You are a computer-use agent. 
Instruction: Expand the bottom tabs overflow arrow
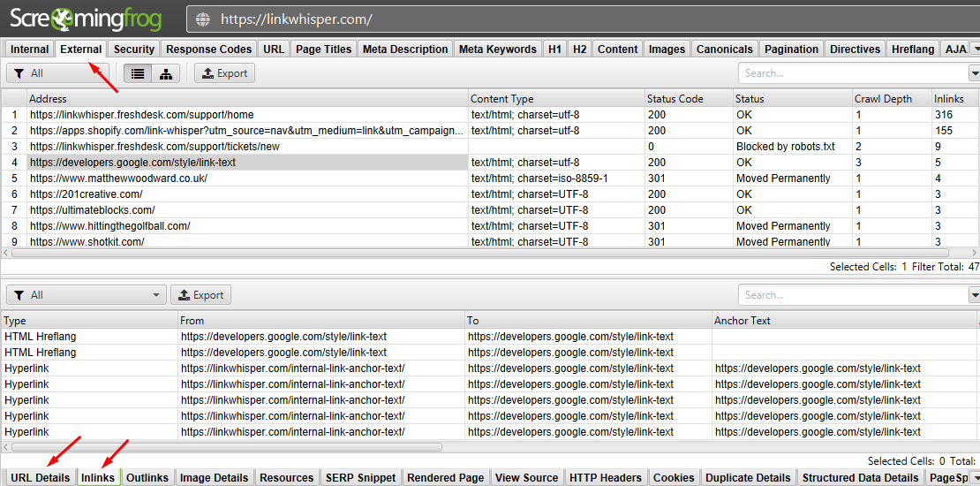tap(975, 477)
